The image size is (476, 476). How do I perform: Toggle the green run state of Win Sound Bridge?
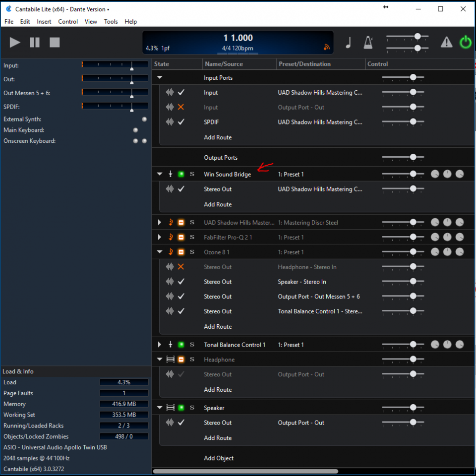click(181, 174)
